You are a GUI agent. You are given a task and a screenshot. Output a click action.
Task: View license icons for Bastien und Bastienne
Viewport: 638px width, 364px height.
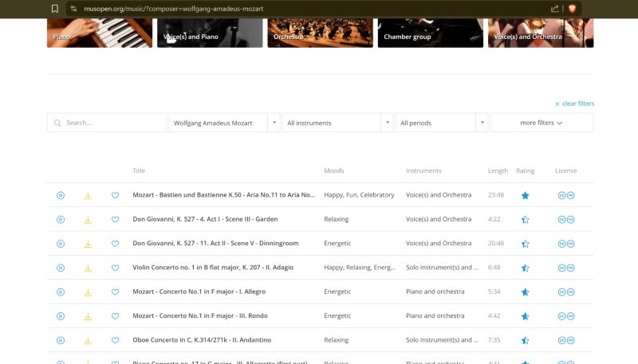click(x=566, y=195)
